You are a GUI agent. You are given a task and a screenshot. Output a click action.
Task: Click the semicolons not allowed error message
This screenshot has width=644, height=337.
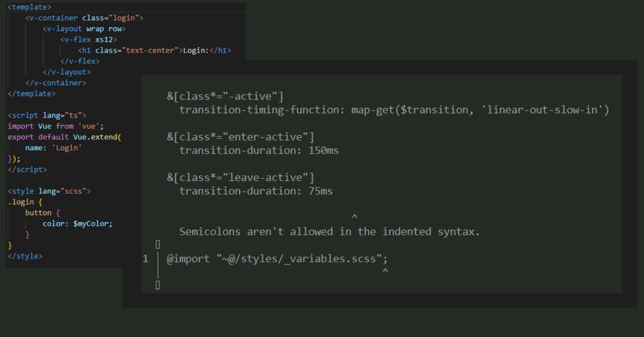[x=329, y=232]
